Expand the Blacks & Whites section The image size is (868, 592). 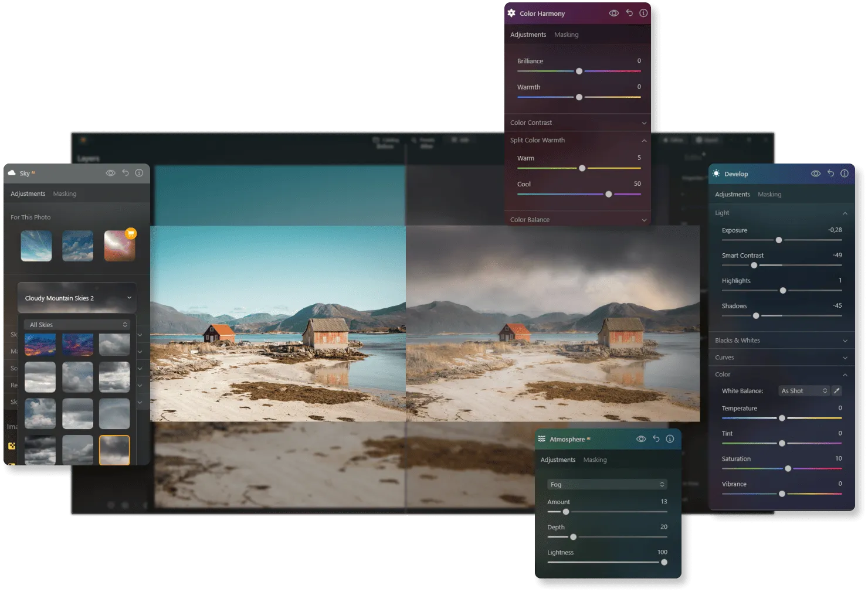pyautogui.click(x=781, y=341)
